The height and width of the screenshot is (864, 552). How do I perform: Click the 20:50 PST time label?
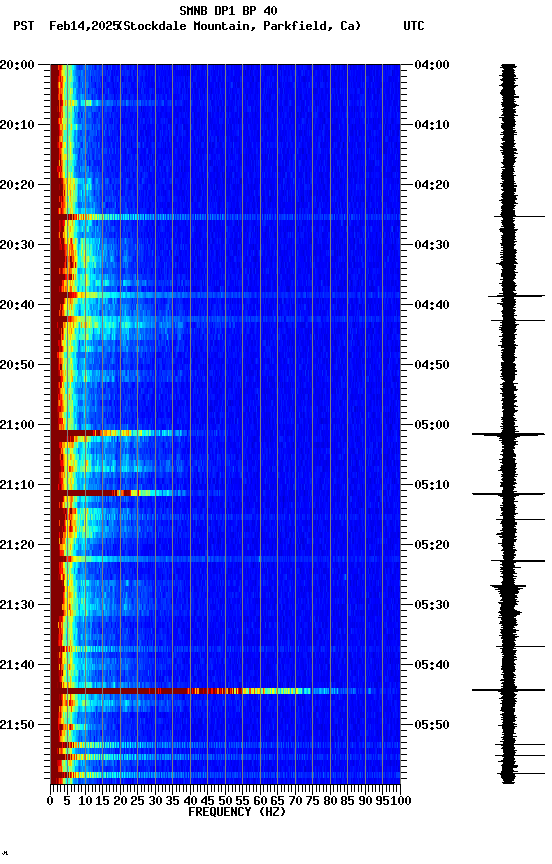pos(17,365)
